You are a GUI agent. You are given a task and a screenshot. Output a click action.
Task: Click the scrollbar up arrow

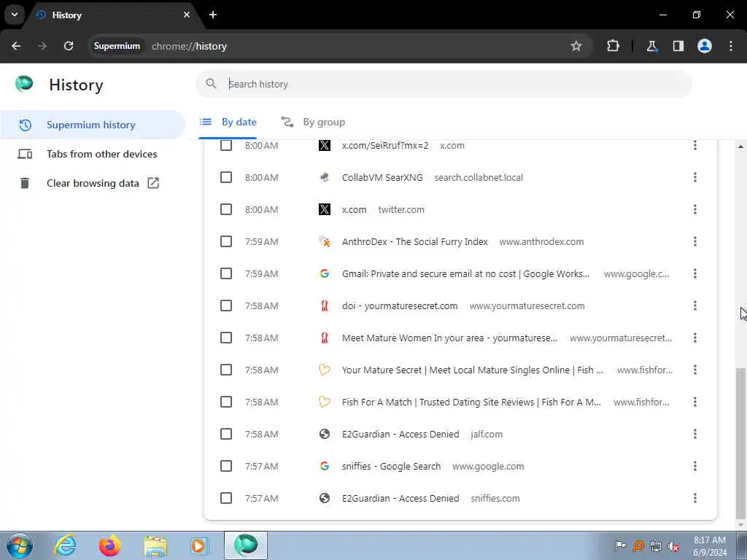pyautogui.click(x=740, y=147)
